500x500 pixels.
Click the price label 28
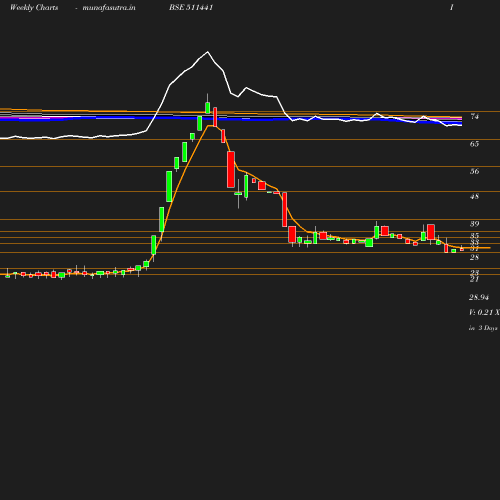[x=474, y=257]
